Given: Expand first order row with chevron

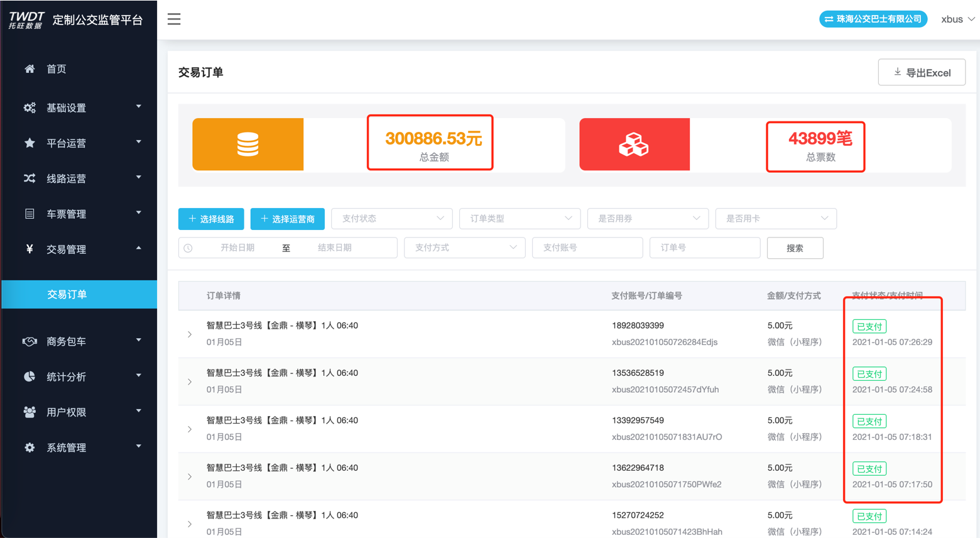Looking at the screenshot, I should tap(190, 334).
